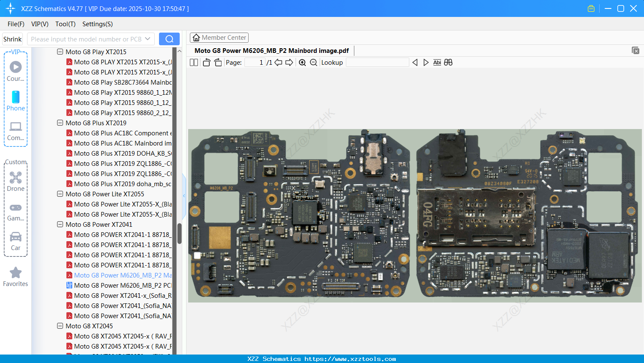
Task: Open search with the binoculars icon
Action: click(x=448, y=62)
